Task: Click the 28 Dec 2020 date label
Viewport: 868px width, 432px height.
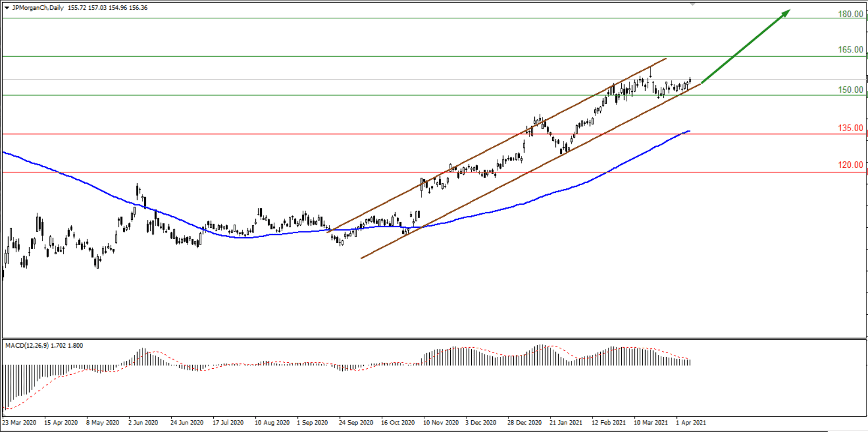Action: tap(524, 422)
